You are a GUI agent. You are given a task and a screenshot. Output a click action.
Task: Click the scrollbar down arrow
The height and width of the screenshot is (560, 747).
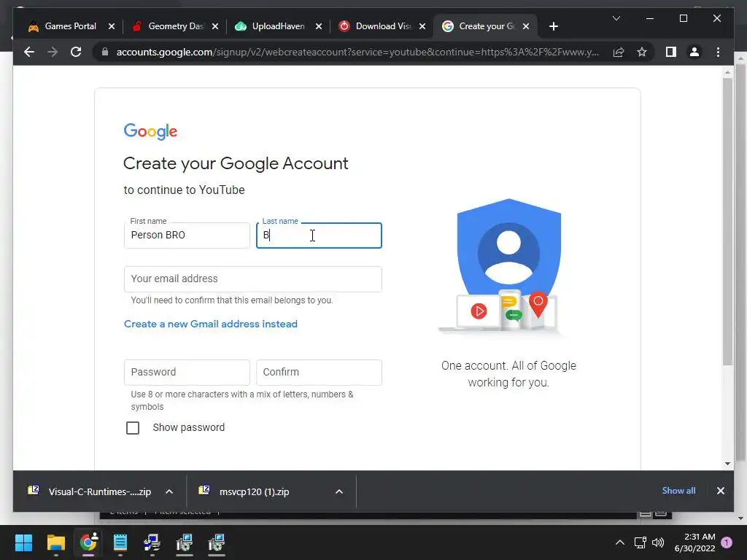click(x=727, y=463)
